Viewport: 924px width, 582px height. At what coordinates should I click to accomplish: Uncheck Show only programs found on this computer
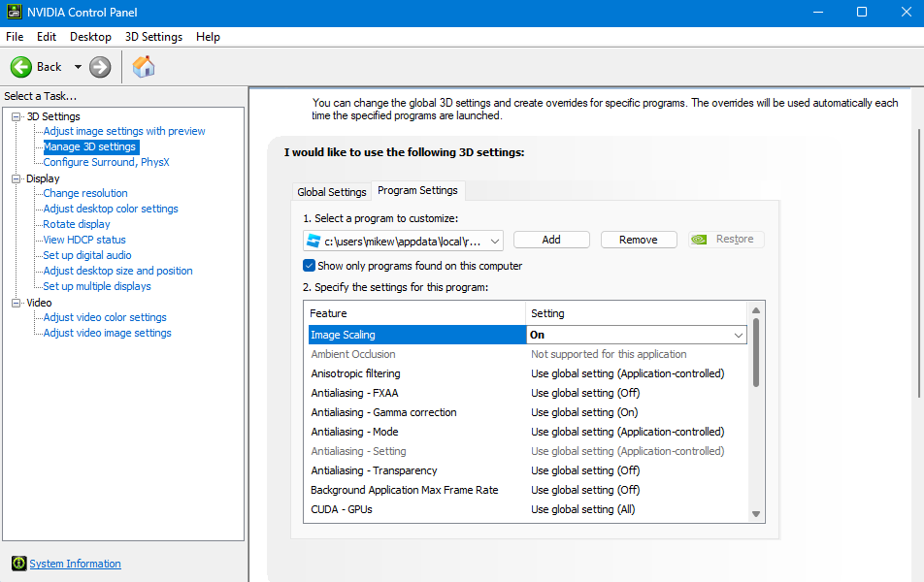(x=309, y=265)
